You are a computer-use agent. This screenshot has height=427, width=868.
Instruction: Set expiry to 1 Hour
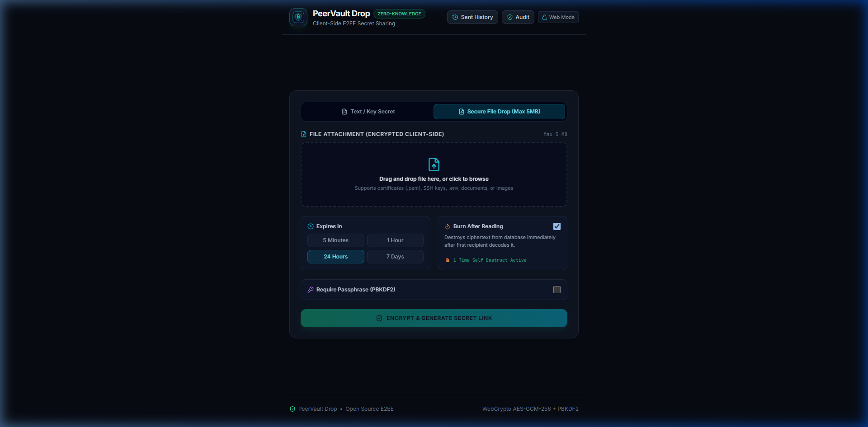pos(395,240)
